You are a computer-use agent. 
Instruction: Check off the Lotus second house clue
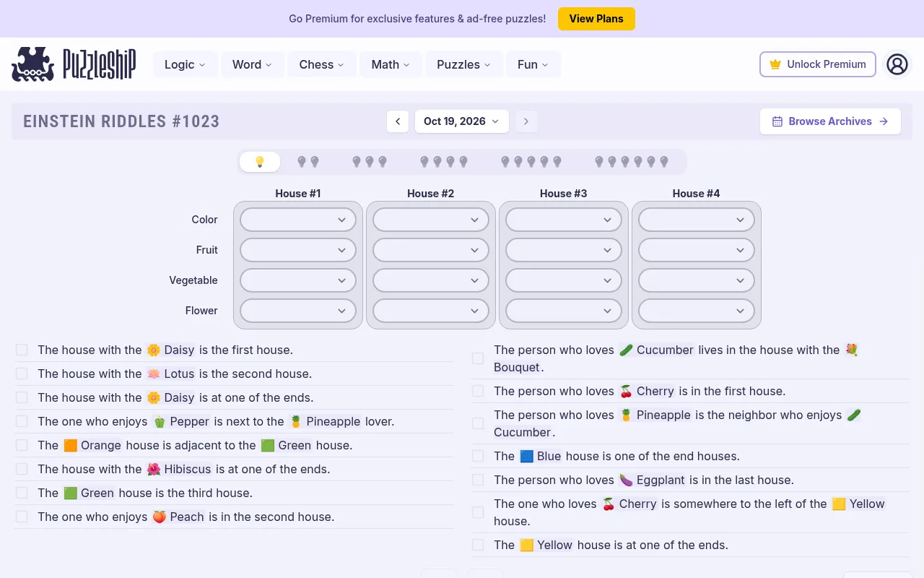pos(22,374)
